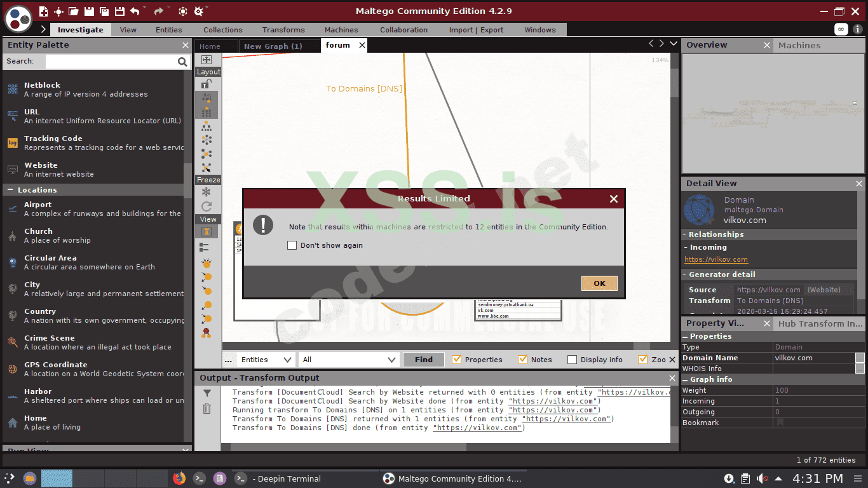Viewport: 868px width, 488px height.
Task: Click the infinity icon in the top-right corner
Action: tap(841, 29)
